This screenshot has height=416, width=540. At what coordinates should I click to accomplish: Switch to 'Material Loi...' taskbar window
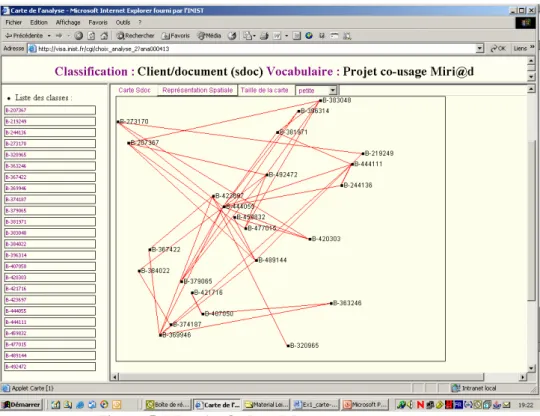point(267,405)
